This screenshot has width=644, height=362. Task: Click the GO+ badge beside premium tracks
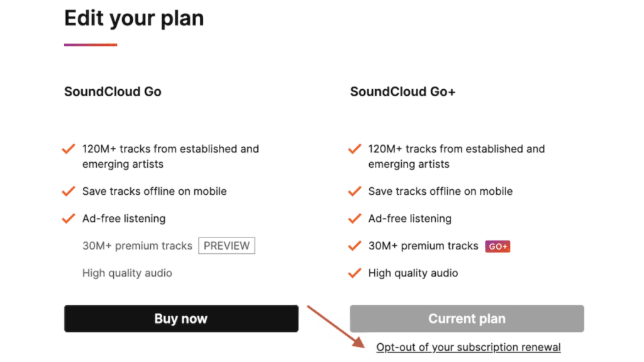pyautogui.click(x=497, y=246)
